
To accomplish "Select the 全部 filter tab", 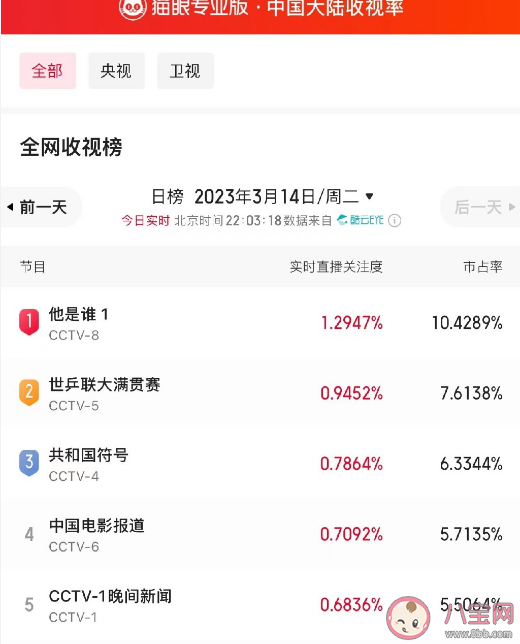I will [47, 71].
